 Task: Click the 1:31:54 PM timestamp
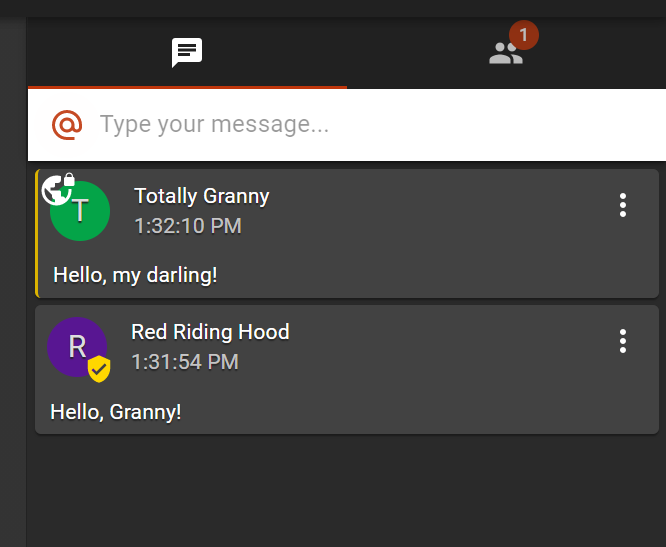click(x=185, y=362)
